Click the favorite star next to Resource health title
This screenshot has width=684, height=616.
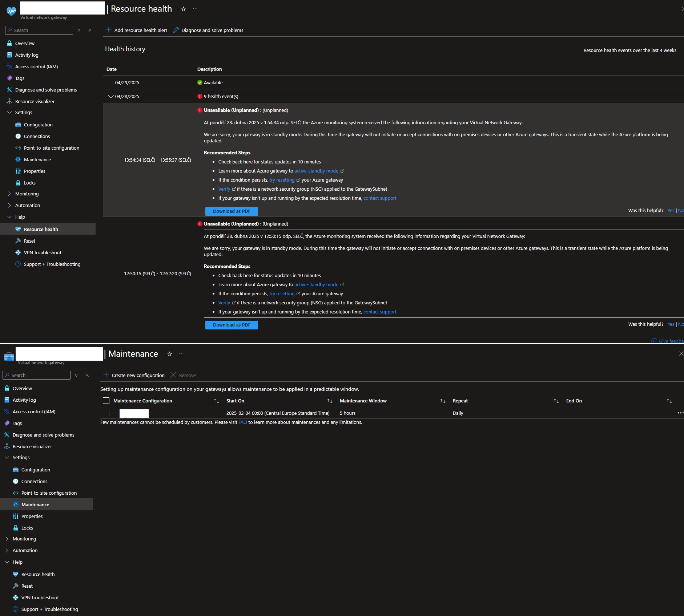coord(184,9)
